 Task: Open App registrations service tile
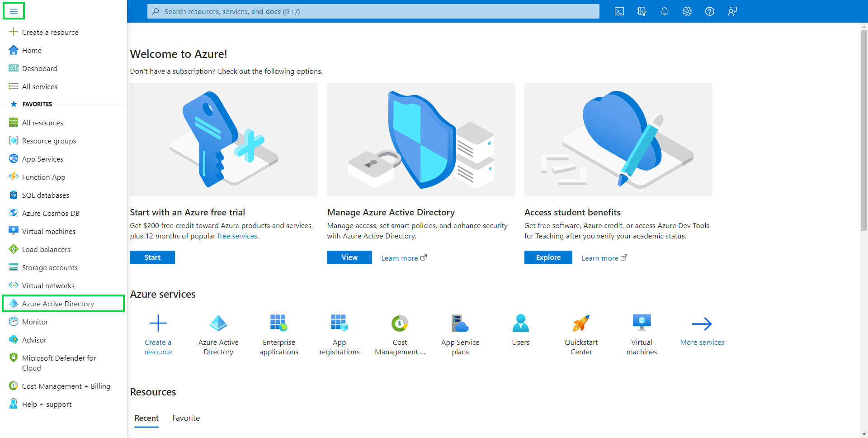pyautogui.click(x=340, y=335)
